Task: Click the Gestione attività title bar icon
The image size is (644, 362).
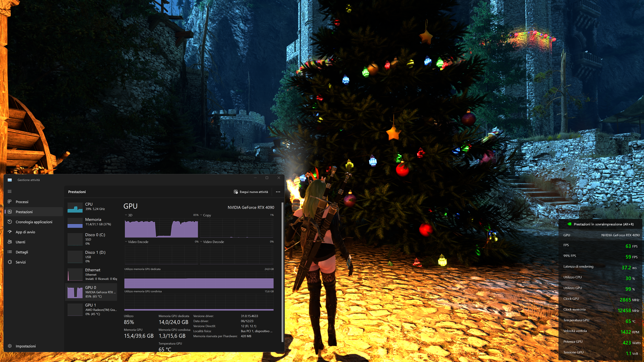Action: point(10,180)
